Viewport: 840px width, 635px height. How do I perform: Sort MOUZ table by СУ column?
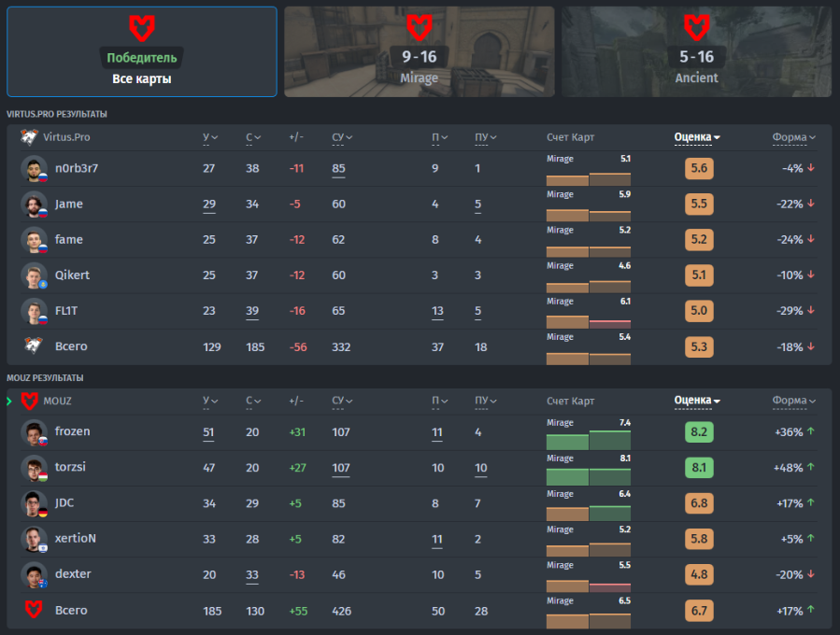(x=342, y=401)
